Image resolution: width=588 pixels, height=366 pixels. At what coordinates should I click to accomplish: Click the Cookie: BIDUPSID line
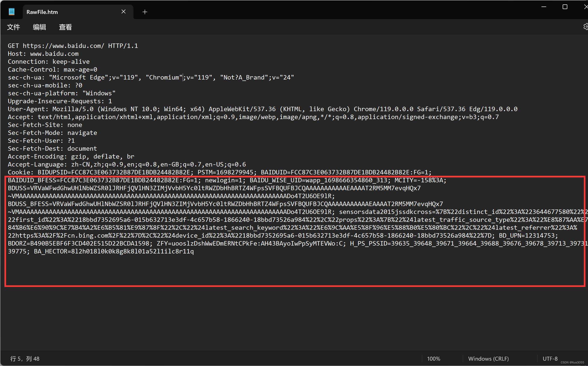tap(220, 172)
